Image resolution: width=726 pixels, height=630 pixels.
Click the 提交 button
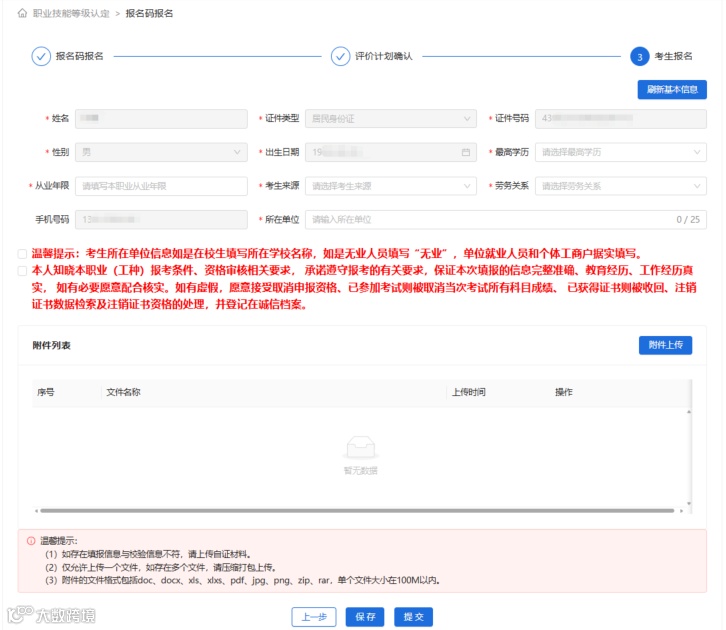pyautogui.click(x=413, y=617)
